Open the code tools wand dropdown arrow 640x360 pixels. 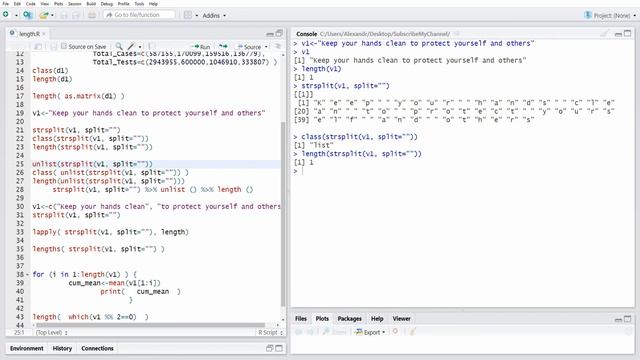click(140, 47)
